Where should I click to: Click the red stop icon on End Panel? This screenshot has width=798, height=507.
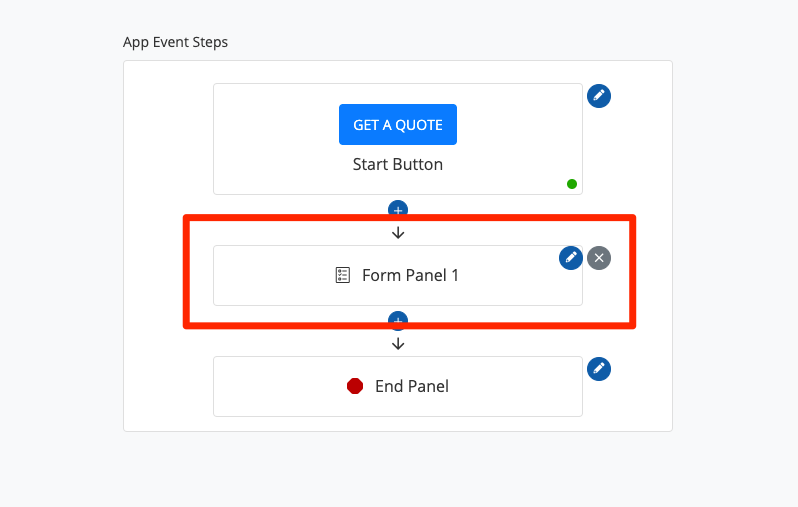click(355, 386)
